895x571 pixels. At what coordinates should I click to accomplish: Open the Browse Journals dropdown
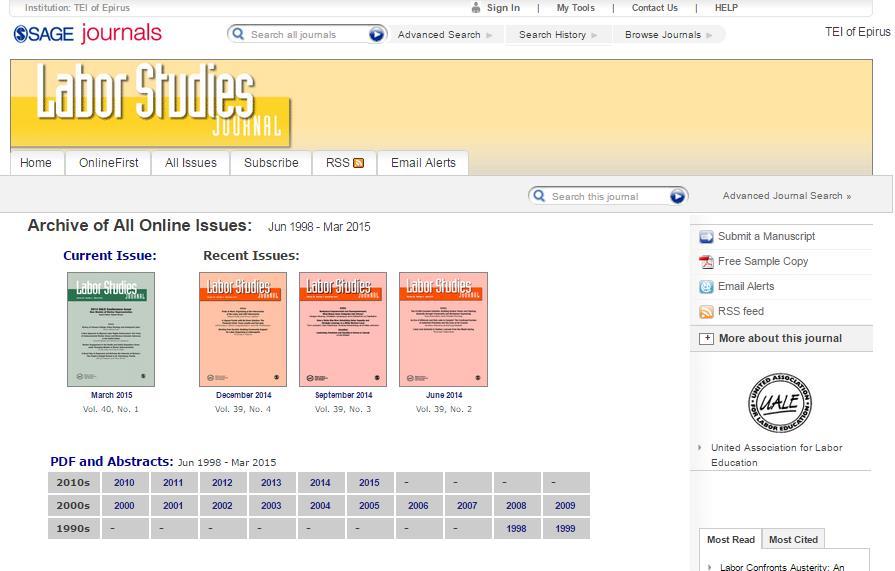(668, 35)
